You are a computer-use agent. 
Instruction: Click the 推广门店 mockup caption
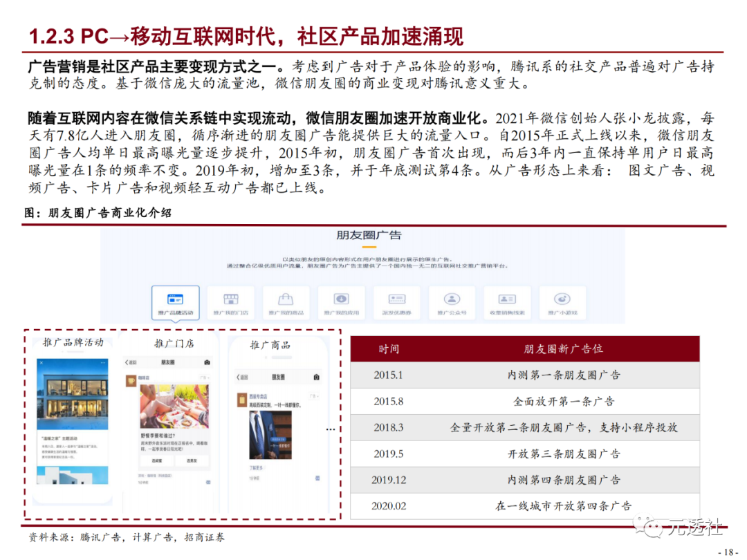174,344
